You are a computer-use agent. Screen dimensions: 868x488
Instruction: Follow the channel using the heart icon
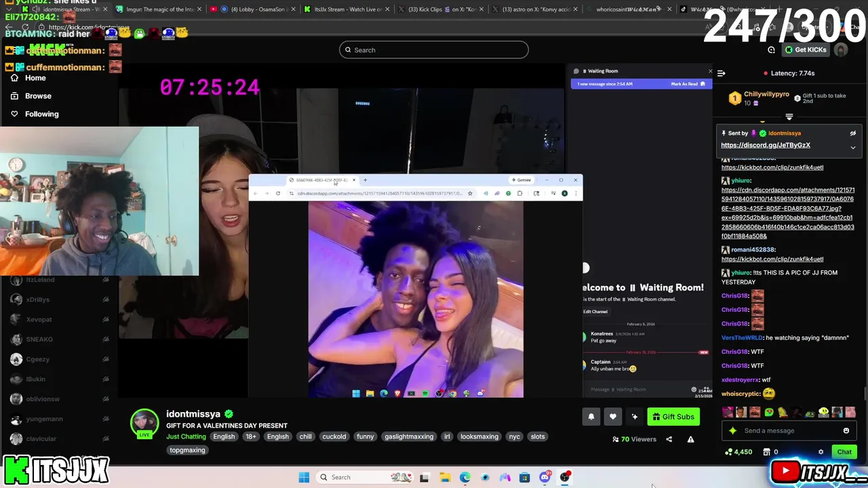pyautogui.click(x=612, y=417)
